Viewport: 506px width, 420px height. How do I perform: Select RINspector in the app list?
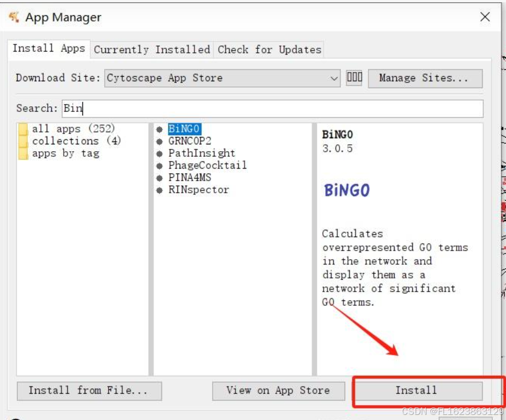point(199,190)
